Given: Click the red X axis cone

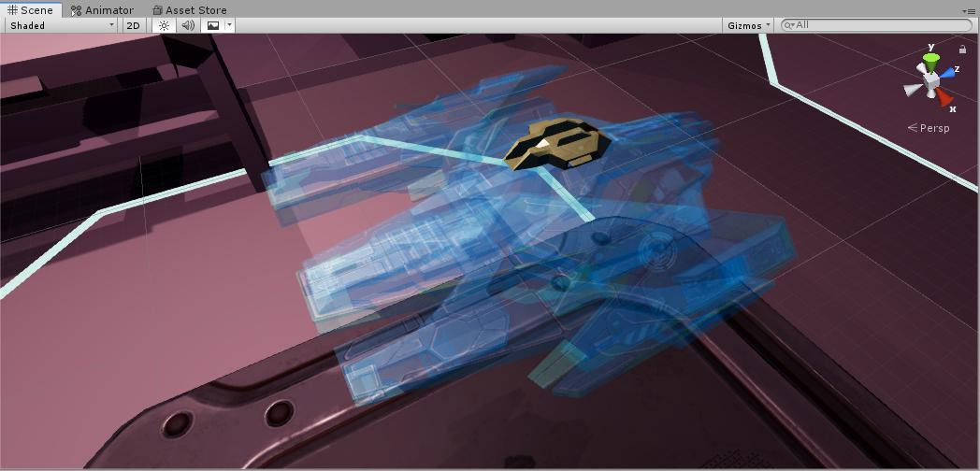Looking at the screenshot, I should [x=944, y=97].
